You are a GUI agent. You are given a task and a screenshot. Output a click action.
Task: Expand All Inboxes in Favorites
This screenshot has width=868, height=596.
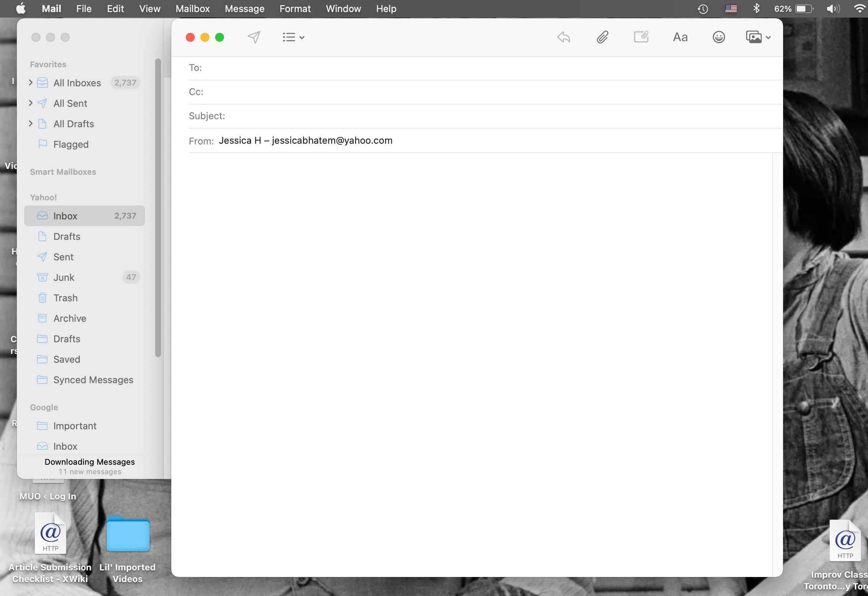click(x=31, y=83)
